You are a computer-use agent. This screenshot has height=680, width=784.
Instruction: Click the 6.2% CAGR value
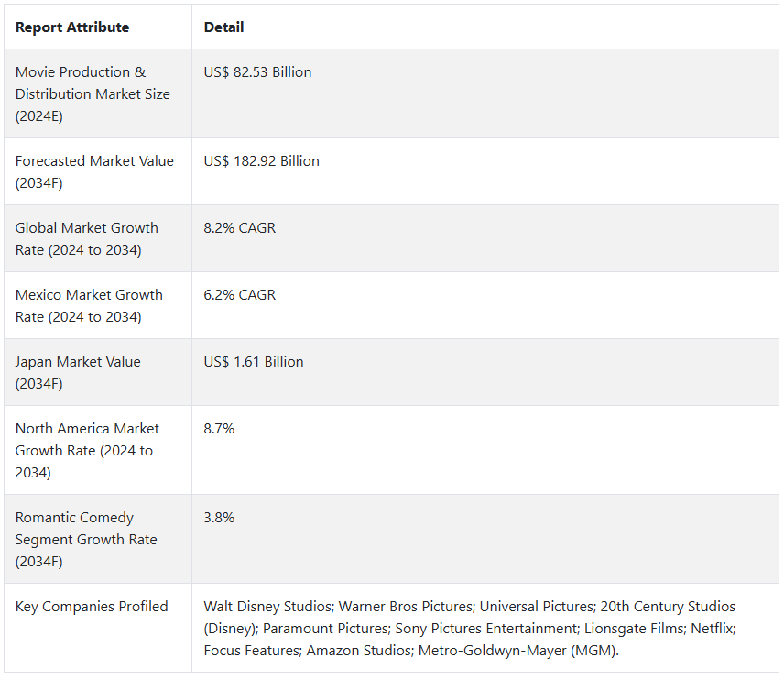(239, 295)
